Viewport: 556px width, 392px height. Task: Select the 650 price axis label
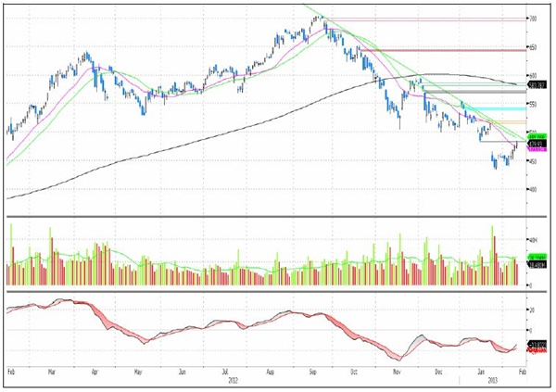(533, 46)
